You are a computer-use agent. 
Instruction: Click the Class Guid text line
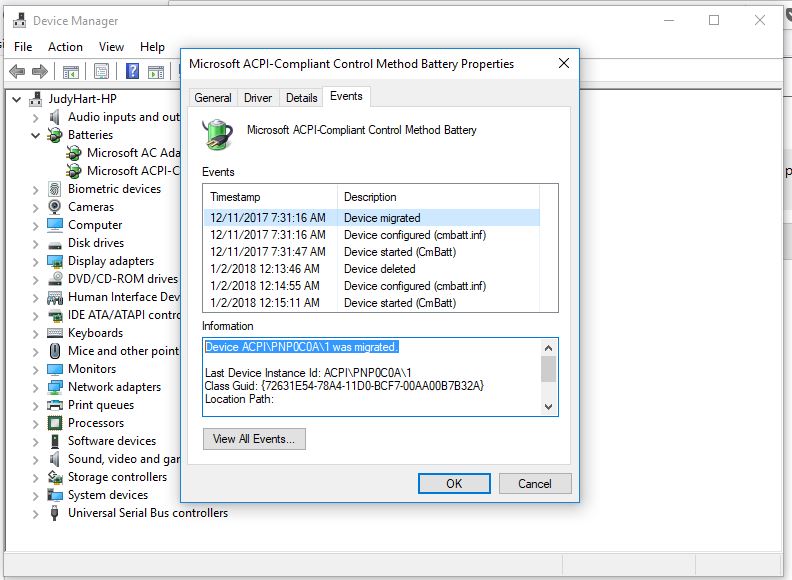[344, 386]
